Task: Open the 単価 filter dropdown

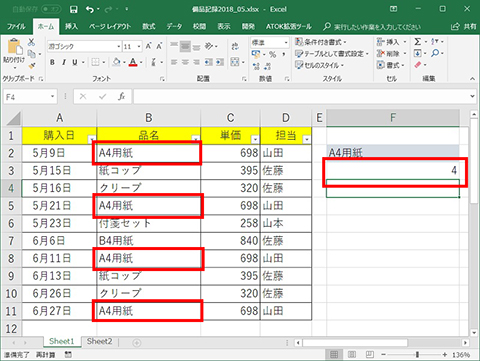Action: coord(255,139)
